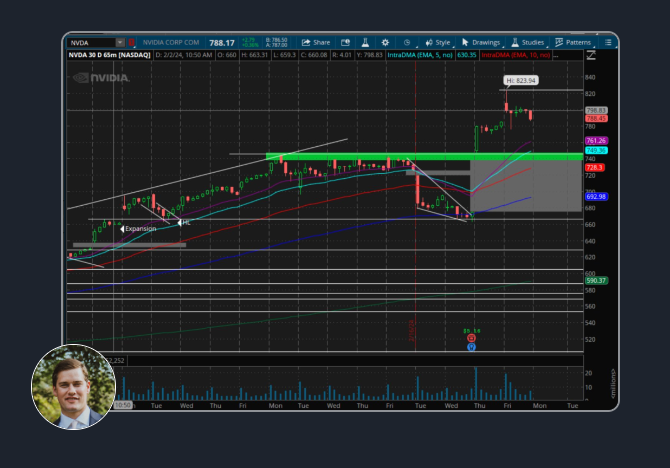This screenshot has height=468, width=670.
Task: Click the red alert icon beside symbol
Action: point(133,43)
